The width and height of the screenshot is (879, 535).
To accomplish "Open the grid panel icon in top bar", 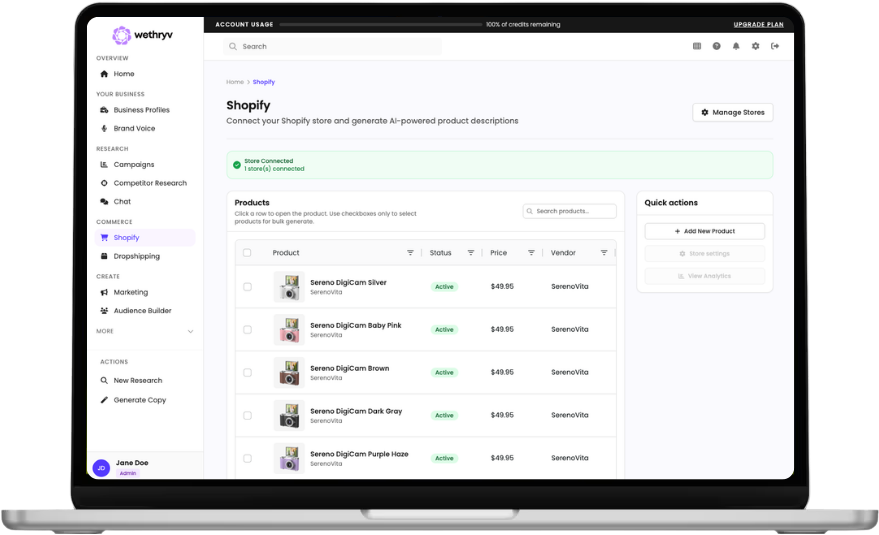I will [697, 46].
